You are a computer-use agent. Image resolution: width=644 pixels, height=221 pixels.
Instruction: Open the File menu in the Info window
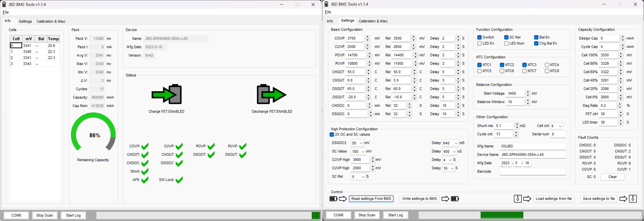click(x=6, y=12)
